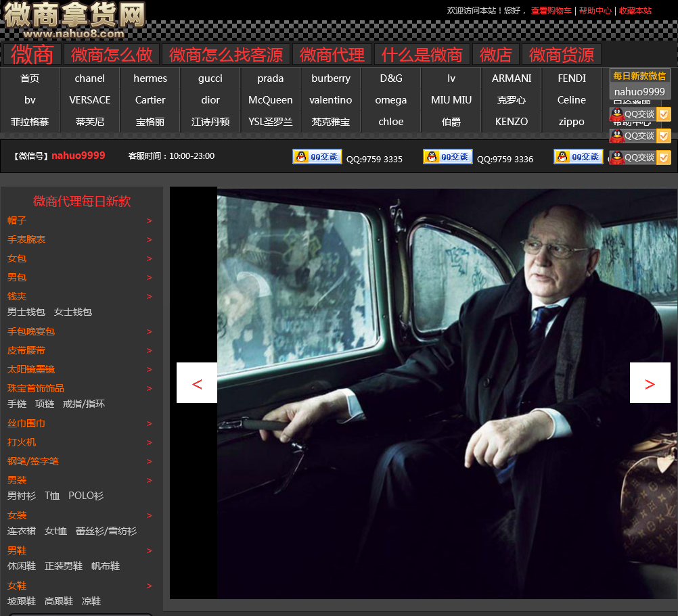Select the KENZO brand link
Viewport: 678px width, 616px height.
pos(512,122)
